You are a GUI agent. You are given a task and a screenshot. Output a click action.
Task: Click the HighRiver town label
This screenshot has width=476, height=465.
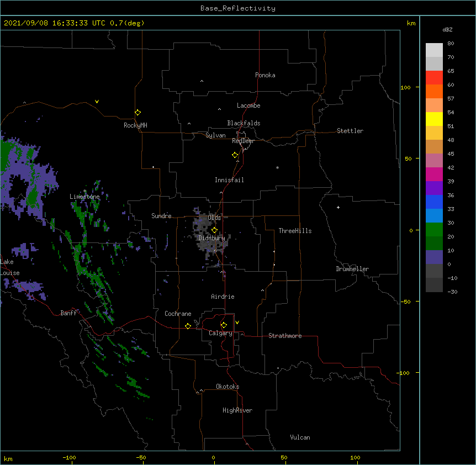(x=237, y=410)
